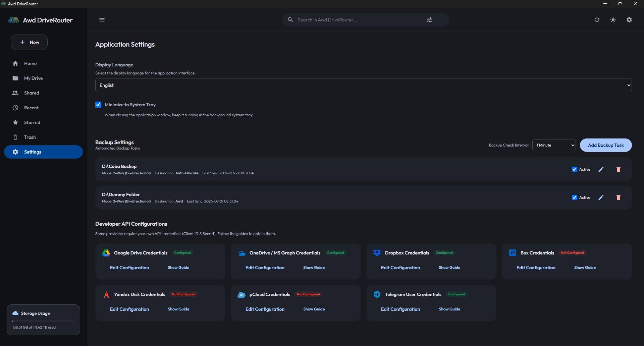644x346 pixels.
Task: Edit the D:\Dummy Folder task pencil
Action: point(601,197)
